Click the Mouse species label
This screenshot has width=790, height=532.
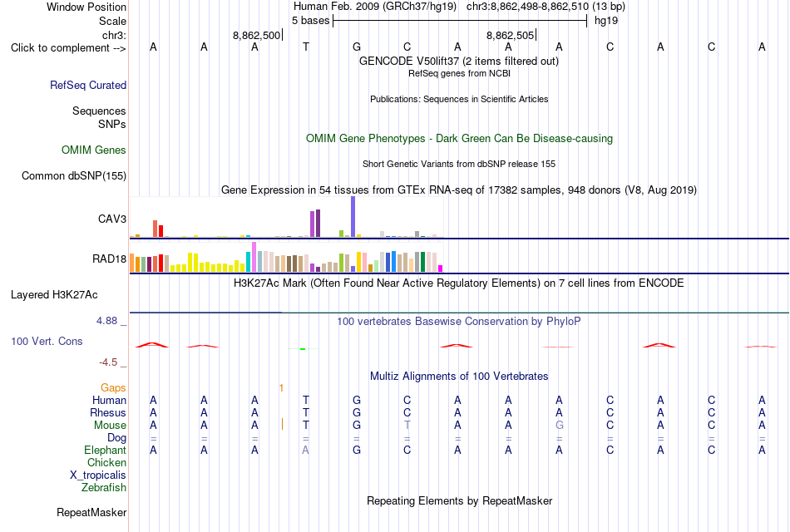tap(110, 426)
